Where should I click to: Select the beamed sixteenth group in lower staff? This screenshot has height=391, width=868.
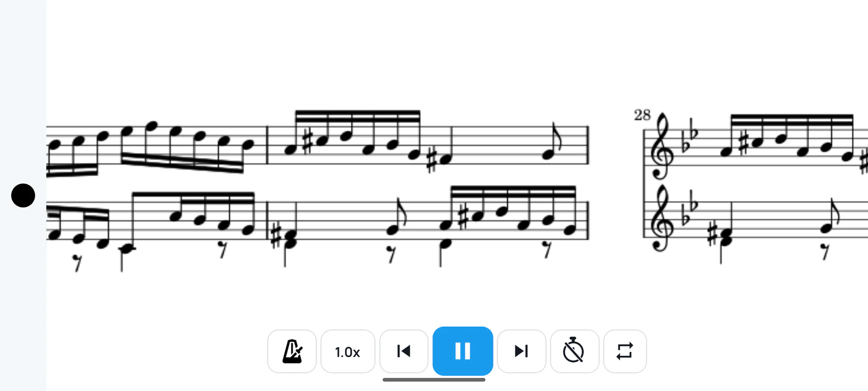click(509, 211)
